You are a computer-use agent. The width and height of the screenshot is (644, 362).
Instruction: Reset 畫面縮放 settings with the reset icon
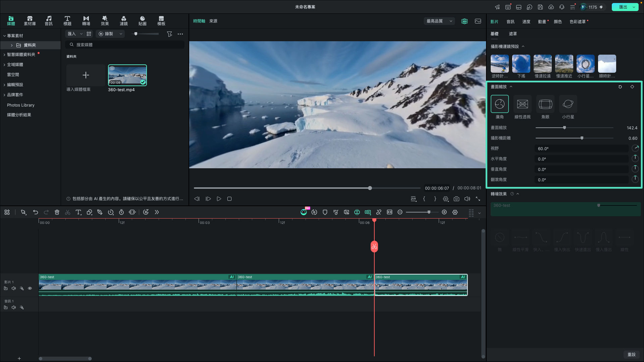click(620, 87)
